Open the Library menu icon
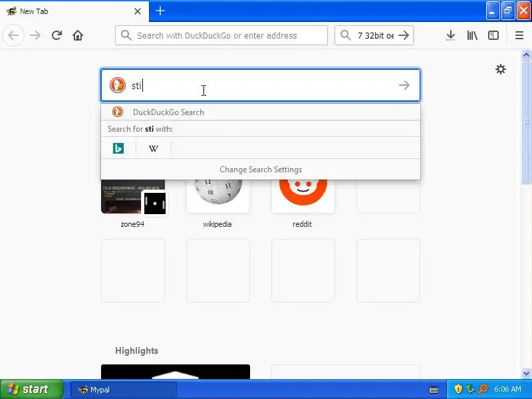The width and height of the screenshot is (532, 399). pyautogui.click(x=472, y=35)
